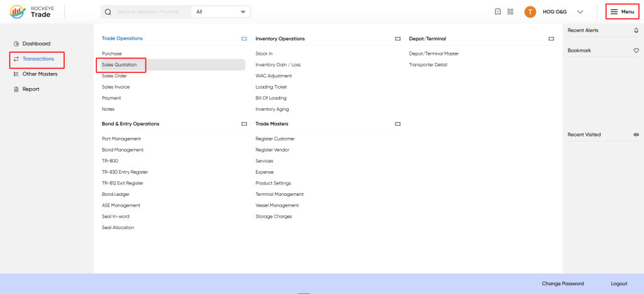Viewport: 644px width, 294px height.
Task: Open Inventory Aging
Action: (x=272, y=110)
